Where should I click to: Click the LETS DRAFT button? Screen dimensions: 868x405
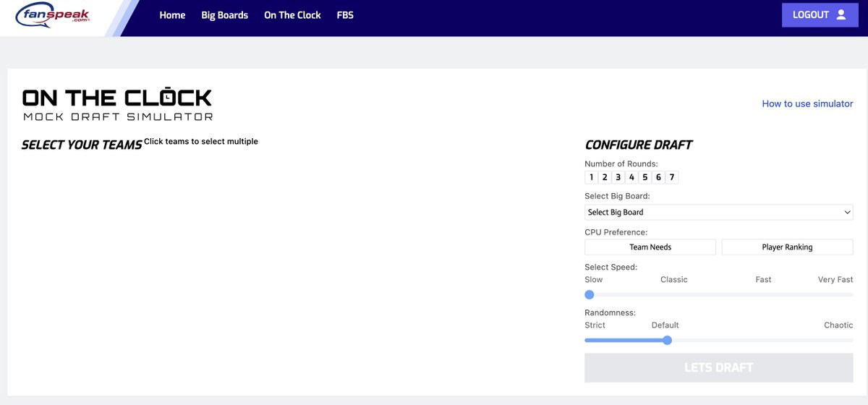pos(719,367)
